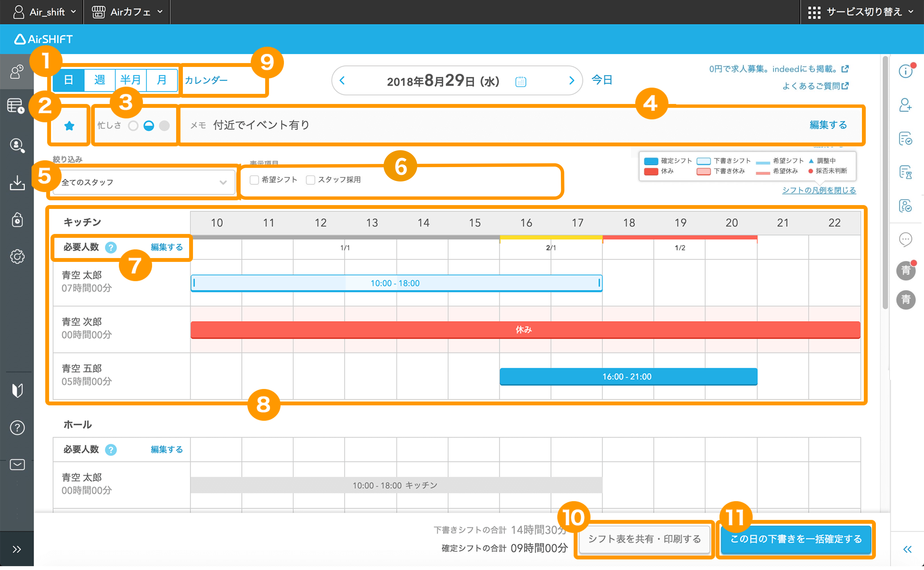
Task: Open the checked shift list icon in the right panel
Action: coord(905,139)
